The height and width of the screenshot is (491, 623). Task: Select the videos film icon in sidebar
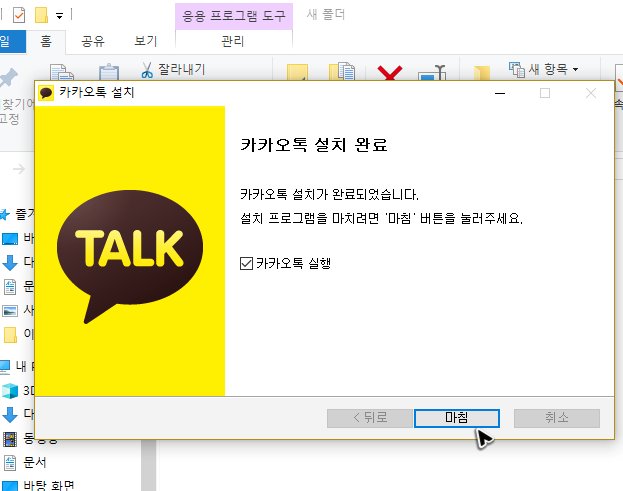click(10, 439)
